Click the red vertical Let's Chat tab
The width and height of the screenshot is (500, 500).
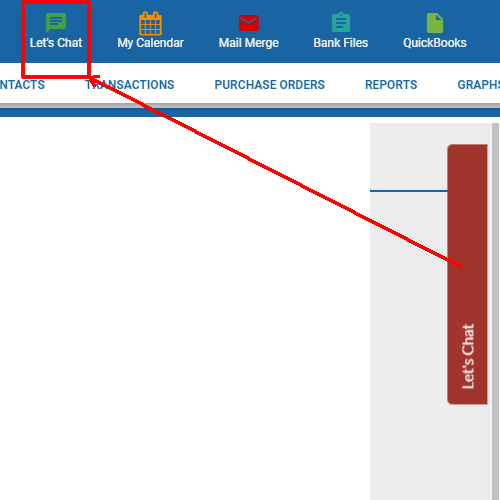tap(467, 274)
